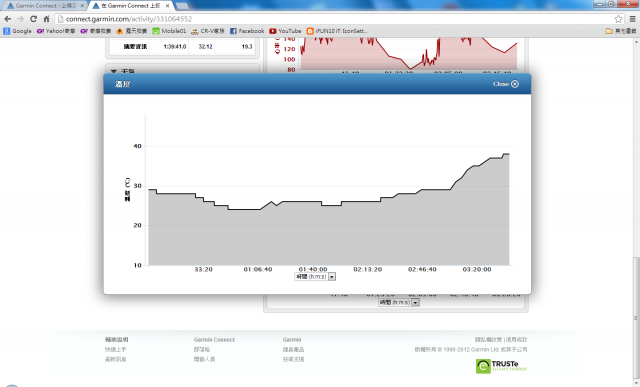Viewport: 640px width, 387px height.
Task: Open the browser home page
Action: (46, 19)
